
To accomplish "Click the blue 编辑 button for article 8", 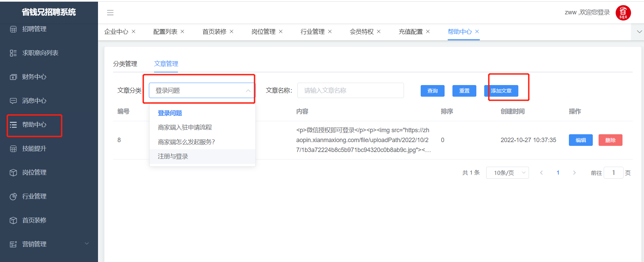I will 580,140.
